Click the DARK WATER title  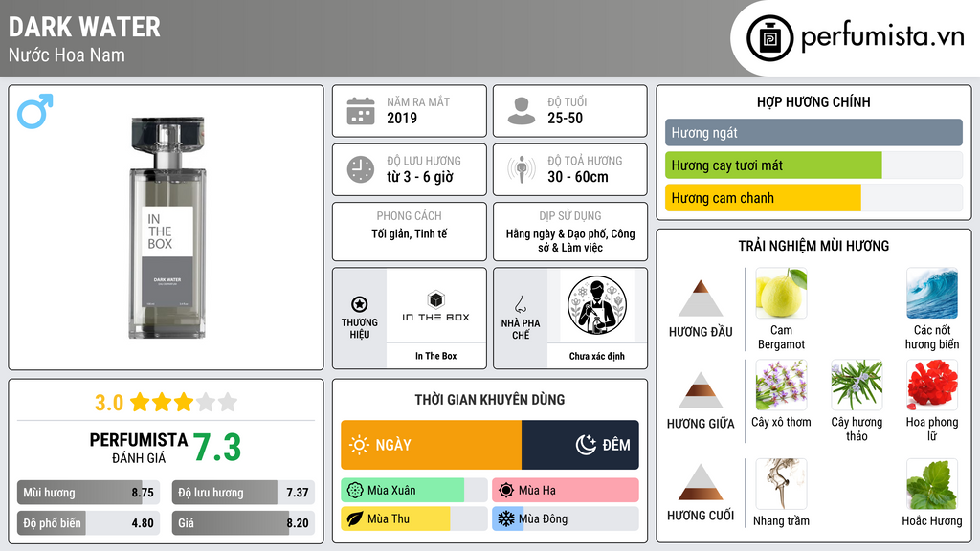(x=84, y=27)
